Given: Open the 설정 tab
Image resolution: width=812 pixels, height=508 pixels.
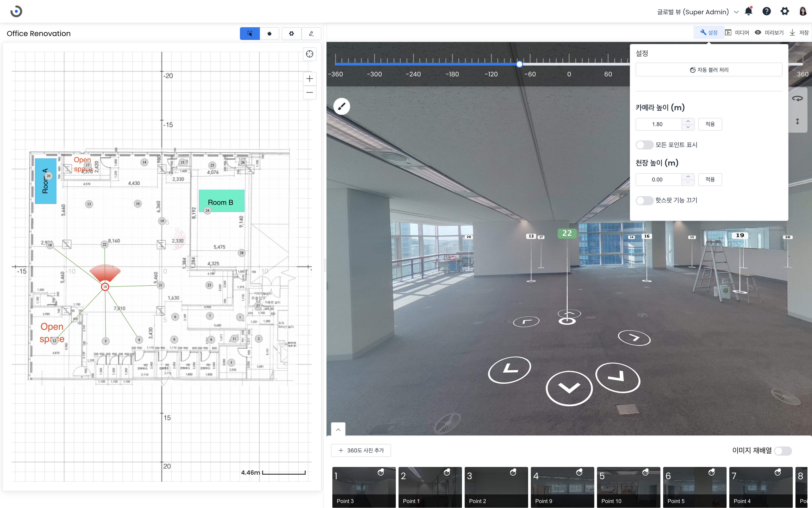Looking at the screenshot, I should (709, 33).
